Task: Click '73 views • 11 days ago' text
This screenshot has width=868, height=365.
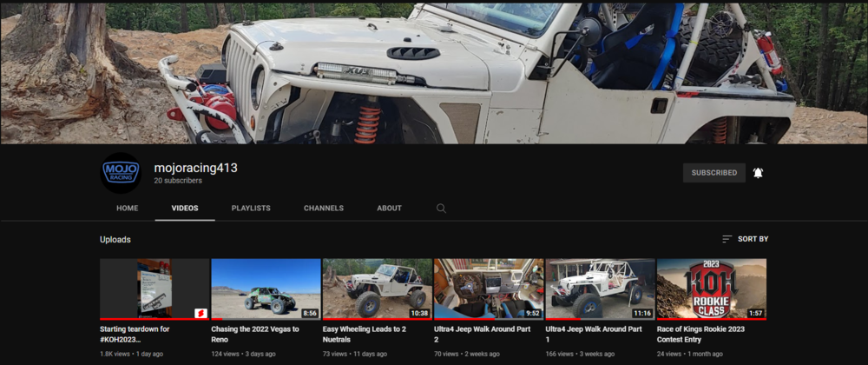Action: (355, 354)
